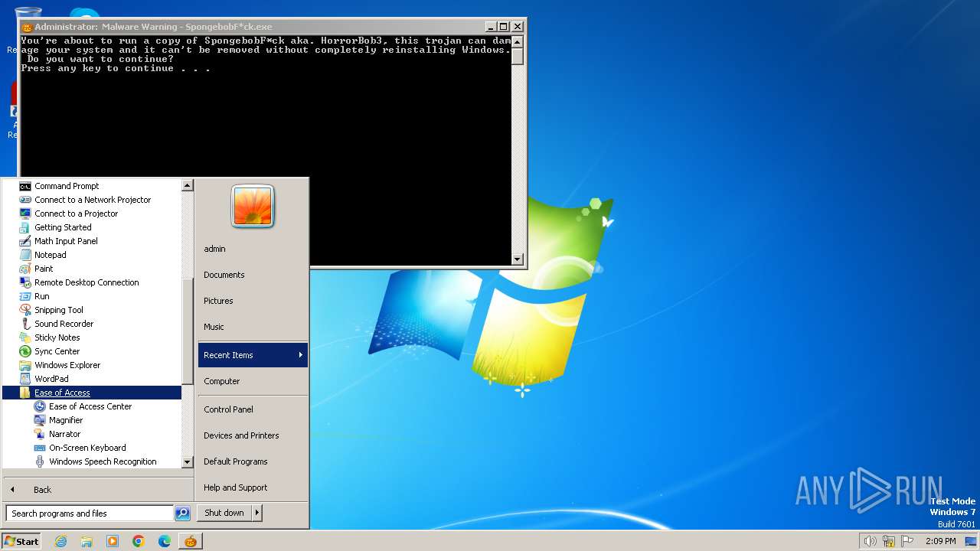Open the Command Prompt icon in Start menu
980x551 pixels.
pos(25,186)
